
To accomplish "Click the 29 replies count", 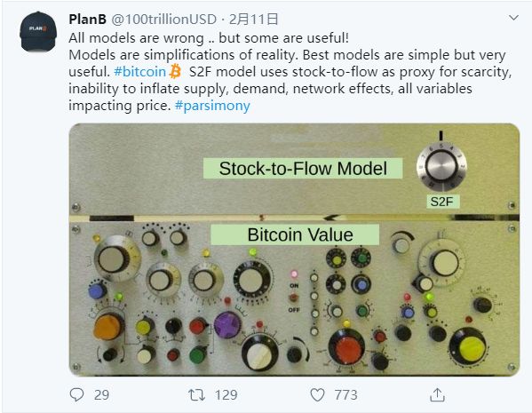I will tap(101, 395).
